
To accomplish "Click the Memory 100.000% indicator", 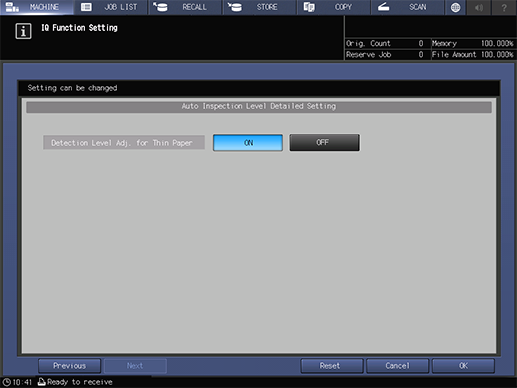I will point(473,43).
